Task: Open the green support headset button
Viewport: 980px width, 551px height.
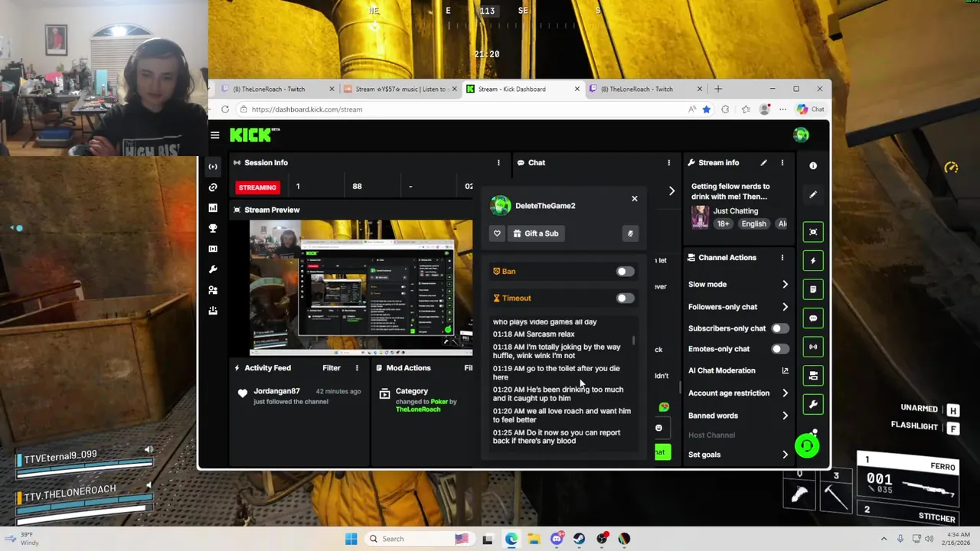Action: point(807,445)
